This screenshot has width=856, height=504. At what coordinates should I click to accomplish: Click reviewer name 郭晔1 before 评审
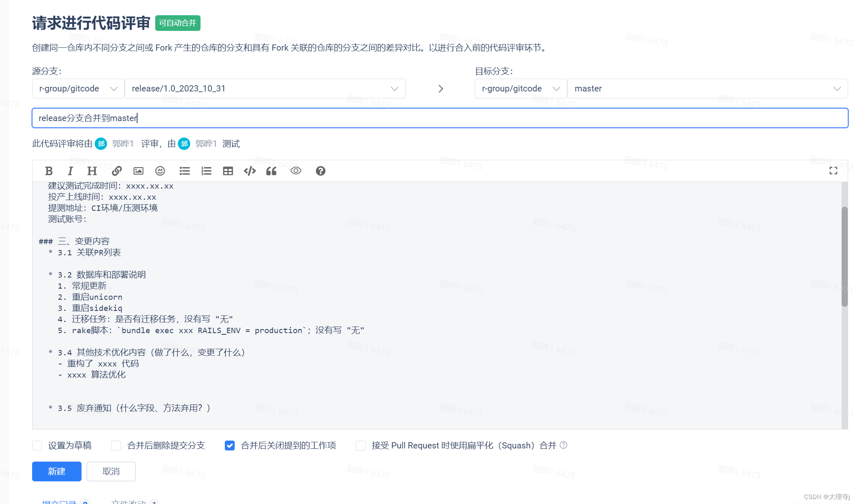[x=123, y=144]
